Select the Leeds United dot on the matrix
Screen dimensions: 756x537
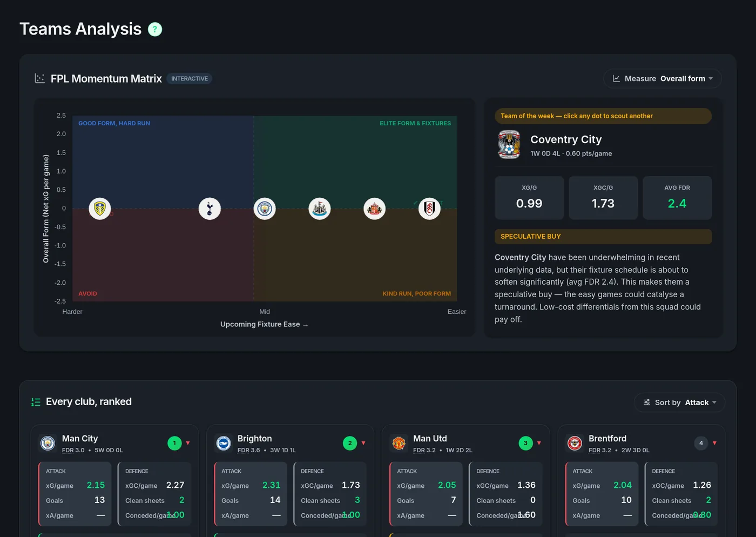coord(100,209)
